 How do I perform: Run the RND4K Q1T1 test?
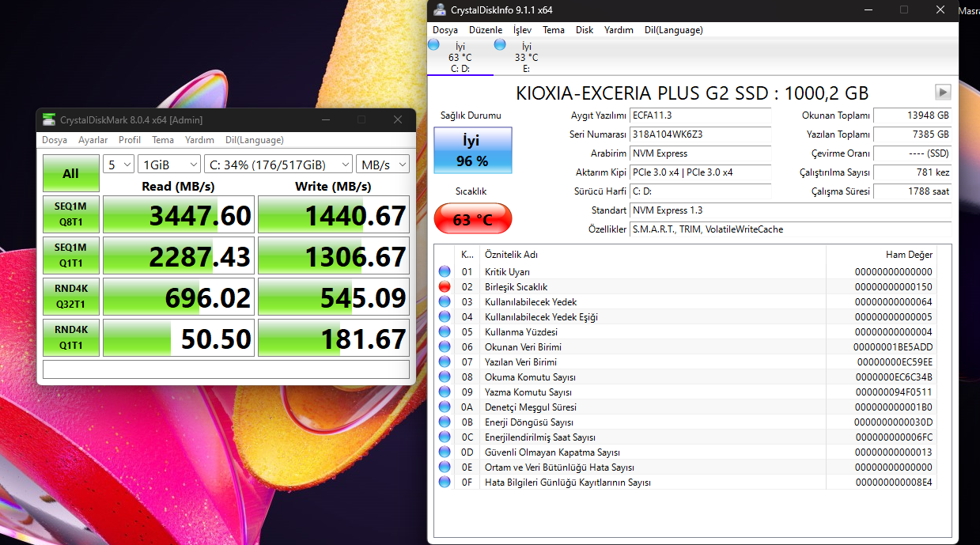(71, 338)
